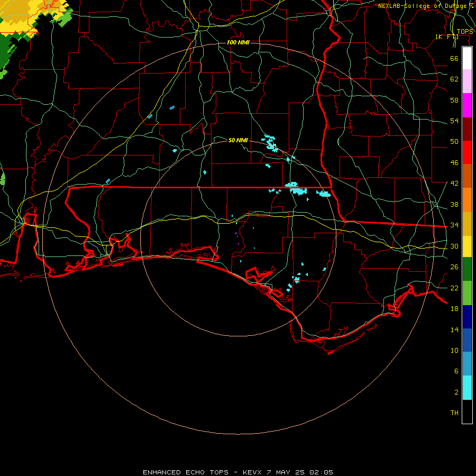Click the dark maroon legend swatch
The width and height of the screenshot is (476, 476).
pos(467,129)
